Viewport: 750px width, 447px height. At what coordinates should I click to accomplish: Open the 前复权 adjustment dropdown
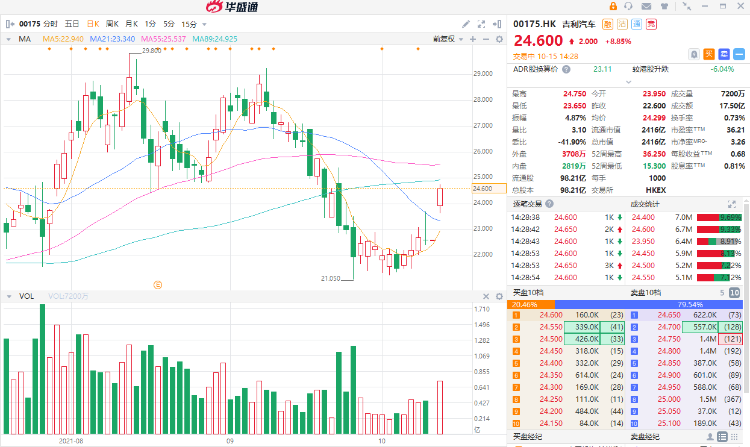click(x=443, y=39)
